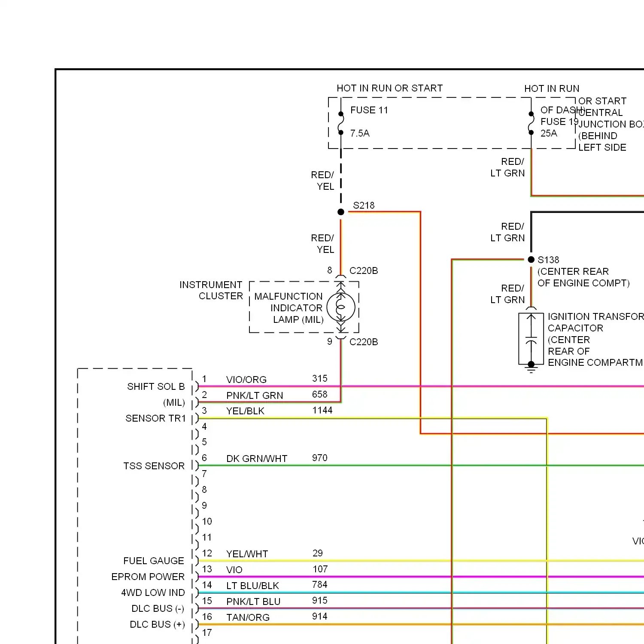The image size is (644, 644).
Task: Click circuit number "914"
Action: pos(320,616)
